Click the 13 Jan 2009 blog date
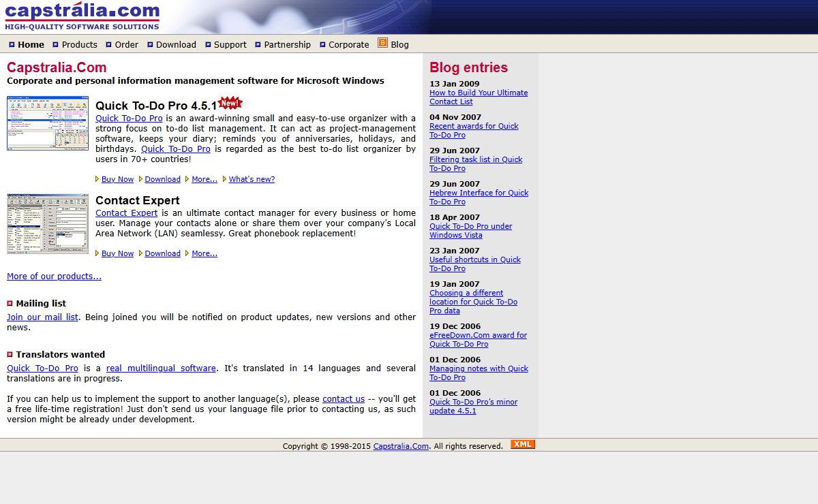Screen dimensions: 818x504 (x=454, y=84)
